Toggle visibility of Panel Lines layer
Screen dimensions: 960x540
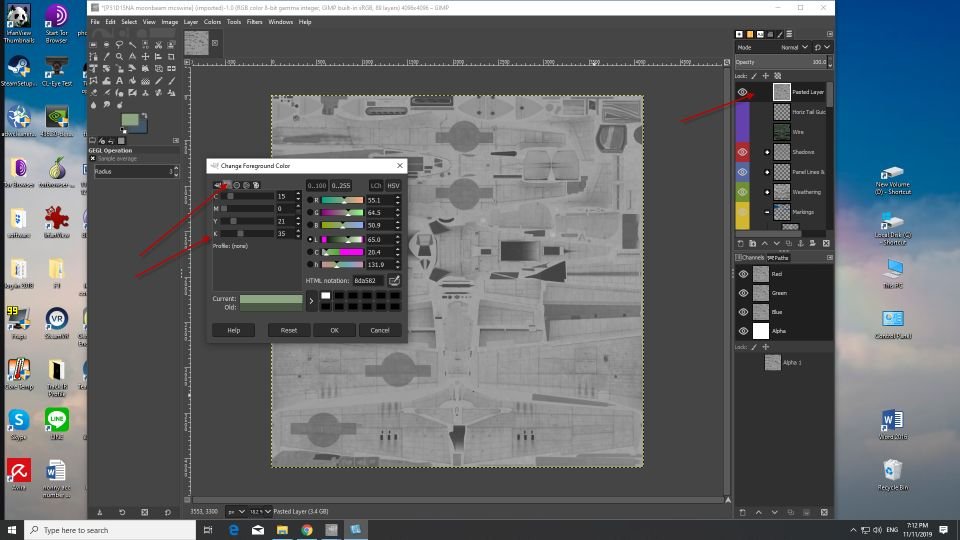[x=742, y=172]
